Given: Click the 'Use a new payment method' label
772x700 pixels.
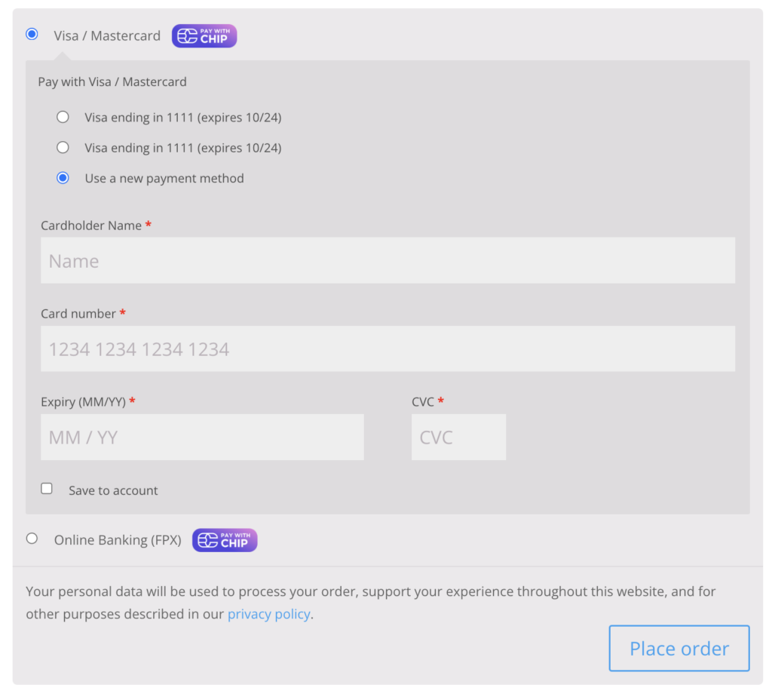Looking at the screenshot, I should point(164,178).
